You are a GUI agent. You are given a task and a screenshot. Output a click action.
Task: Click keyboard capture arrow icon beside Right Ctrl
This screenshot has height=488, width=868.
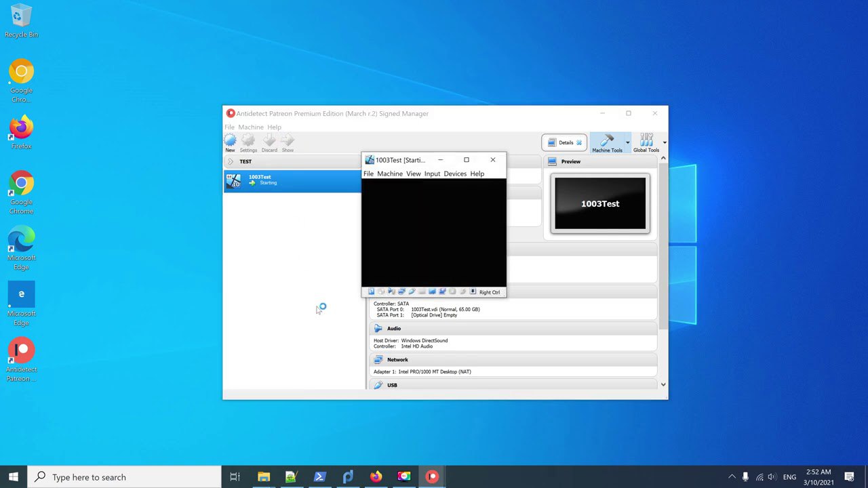(x=473, y=292)
